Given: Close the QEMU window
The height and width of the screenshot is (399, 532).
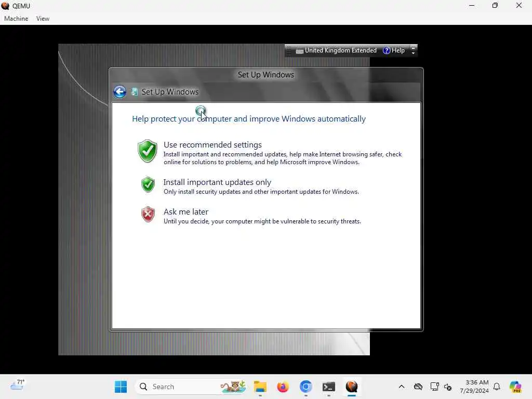Looking at the screenshot, I should click(519, 5).
